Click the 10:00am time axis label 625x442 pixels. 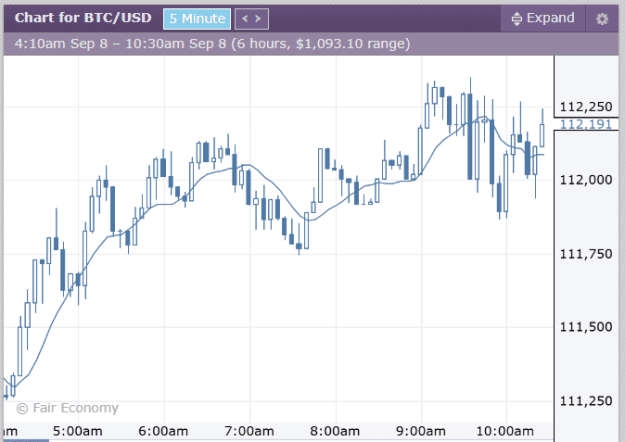(505, 431)
